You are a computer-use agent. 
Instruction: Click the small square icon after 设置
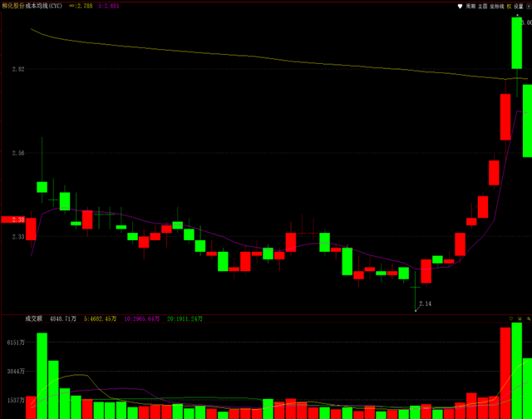point(529,6)
